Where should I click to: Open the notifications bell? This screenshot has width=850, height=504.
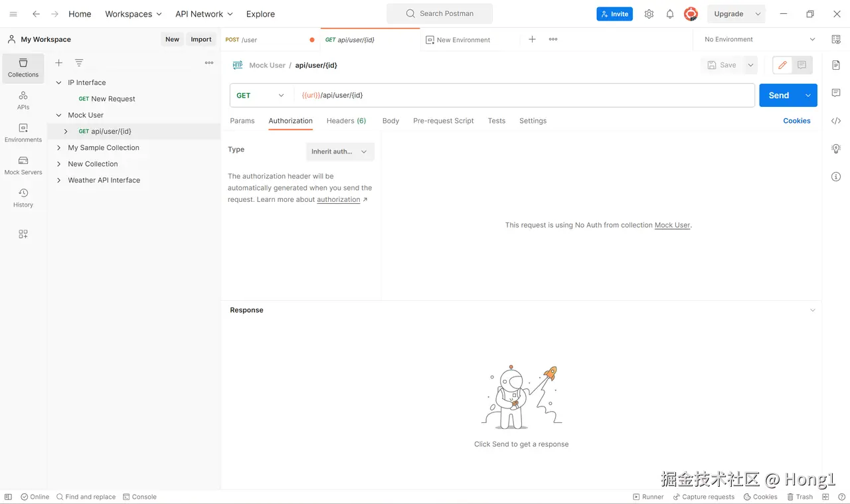pos(670,14)
